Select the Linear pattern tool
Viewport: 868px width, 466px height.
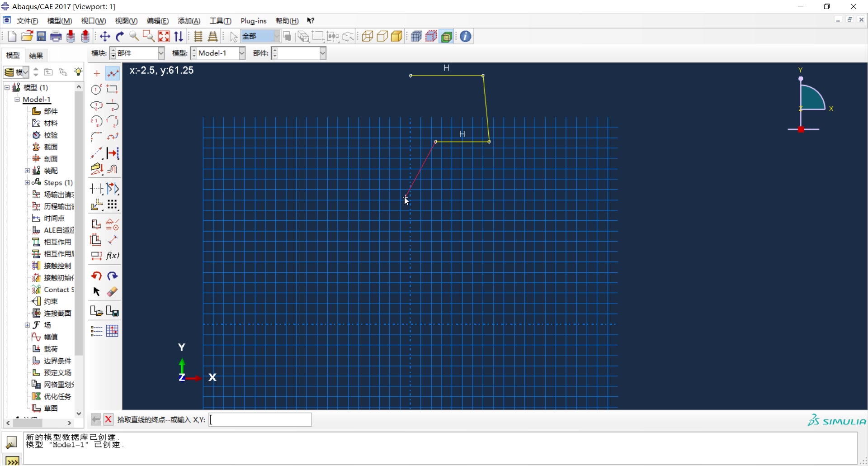[x=113, y=204]
